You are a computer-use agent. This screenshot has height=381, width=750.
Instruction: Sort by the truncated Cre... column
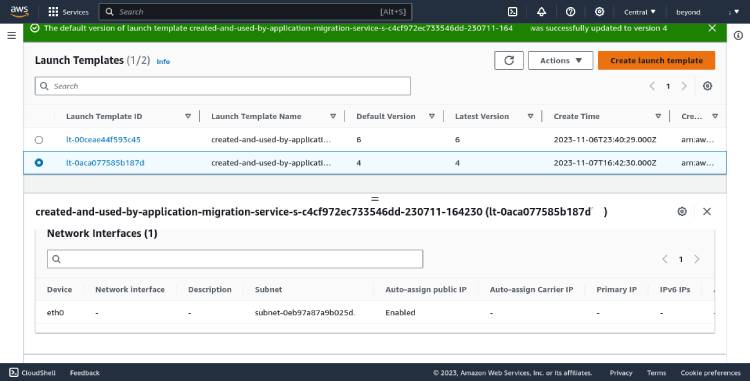tap(715, 116)
